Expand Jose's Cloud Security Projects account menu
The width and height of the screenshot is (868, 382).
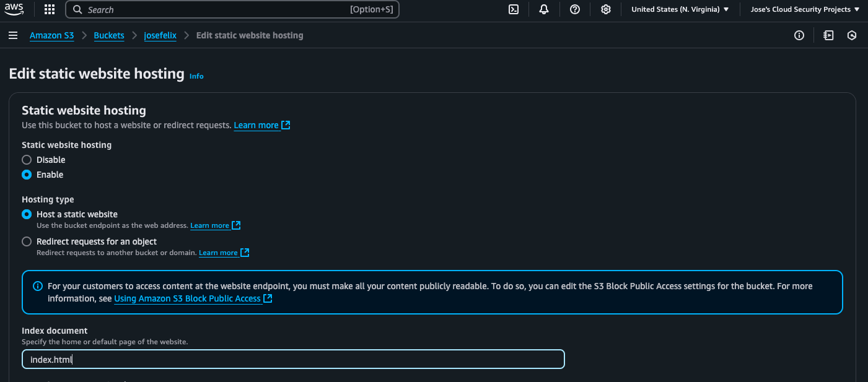click(x=805, y=9)
